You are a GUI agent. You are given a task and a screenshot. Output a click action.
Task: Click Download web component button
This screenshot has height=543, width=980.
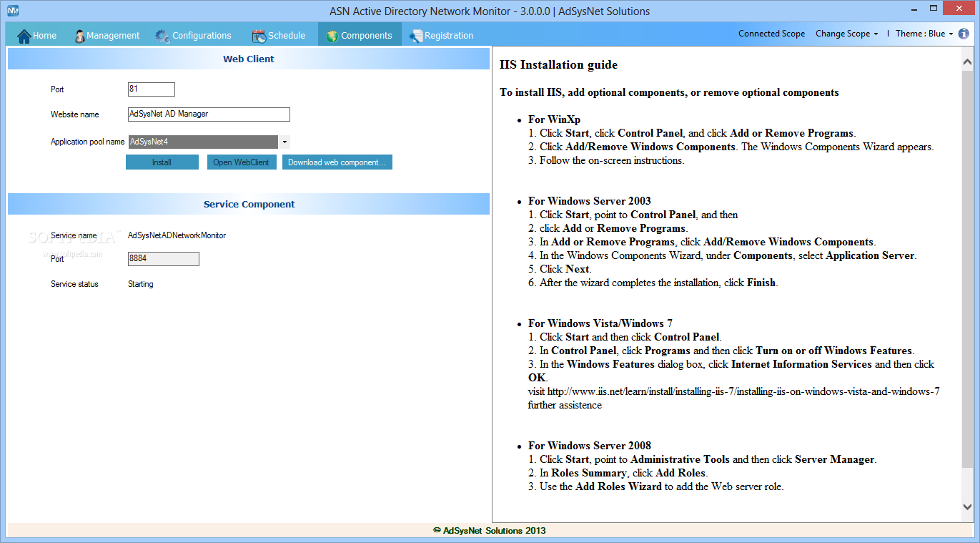coord(337,162)
